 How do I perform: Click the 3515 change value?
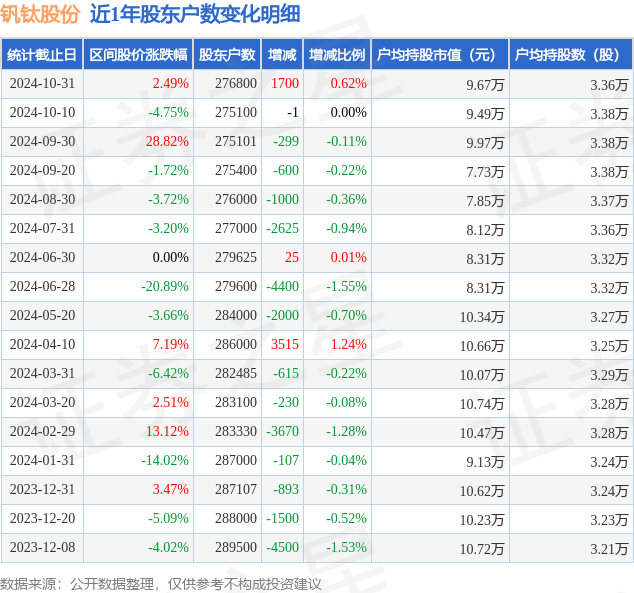pos(285,344)
